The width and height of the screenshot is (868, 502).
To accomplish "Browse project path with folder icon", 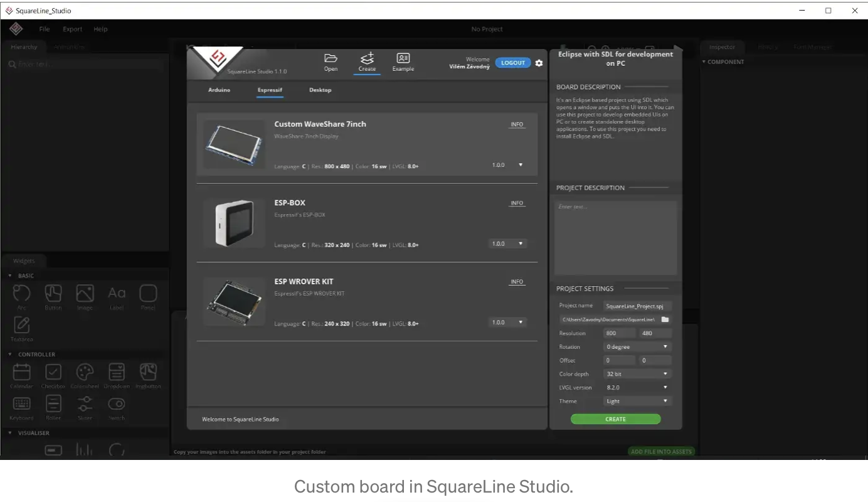I will 665,319.
